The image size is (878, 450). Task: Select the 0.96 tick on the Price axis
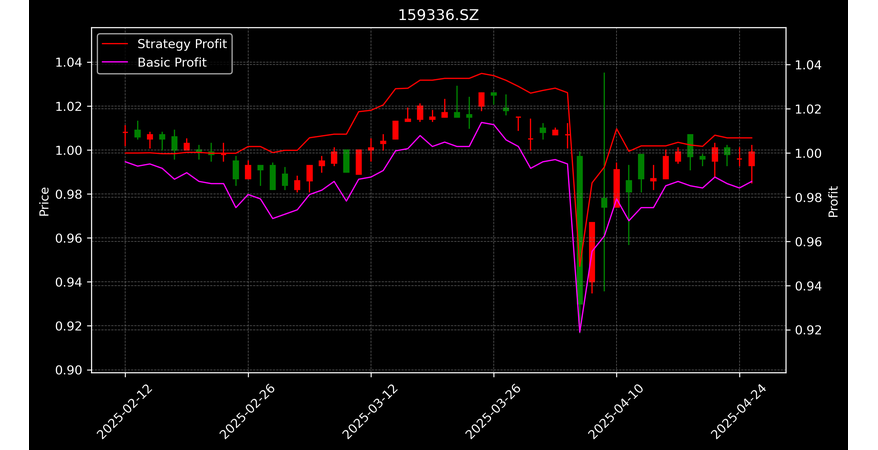[68, 238]
